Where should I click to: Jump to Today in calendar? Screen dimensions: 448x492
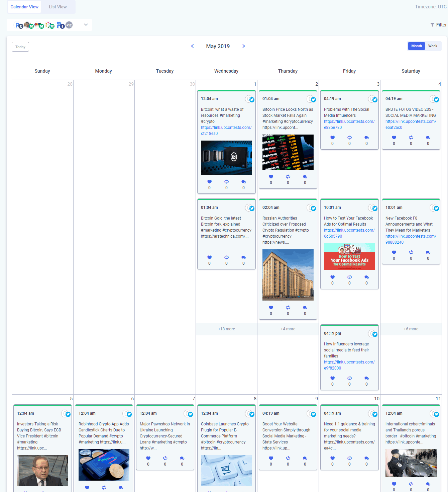(x=20, y=47)
